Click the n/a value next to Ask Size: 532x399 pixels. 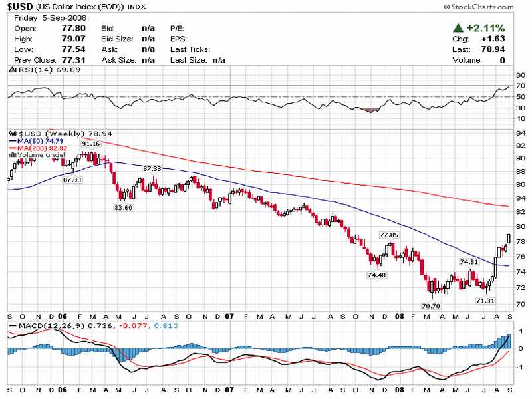coord(148,60)
